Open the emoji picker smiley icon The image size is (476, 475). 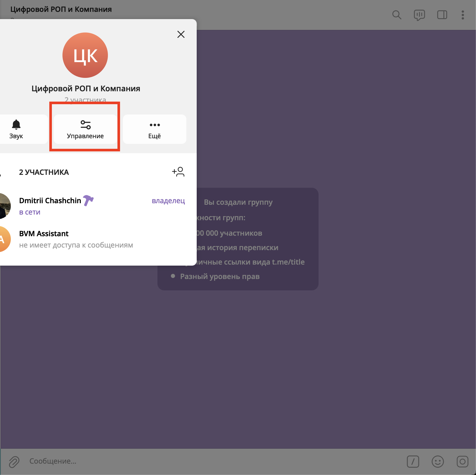(x=438, y=461)
